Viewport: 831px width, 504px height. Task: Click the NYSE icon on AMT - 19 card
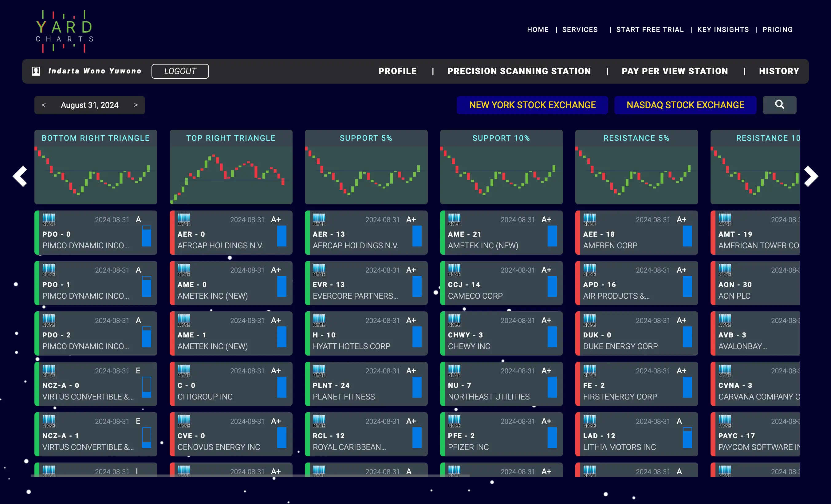725,220
